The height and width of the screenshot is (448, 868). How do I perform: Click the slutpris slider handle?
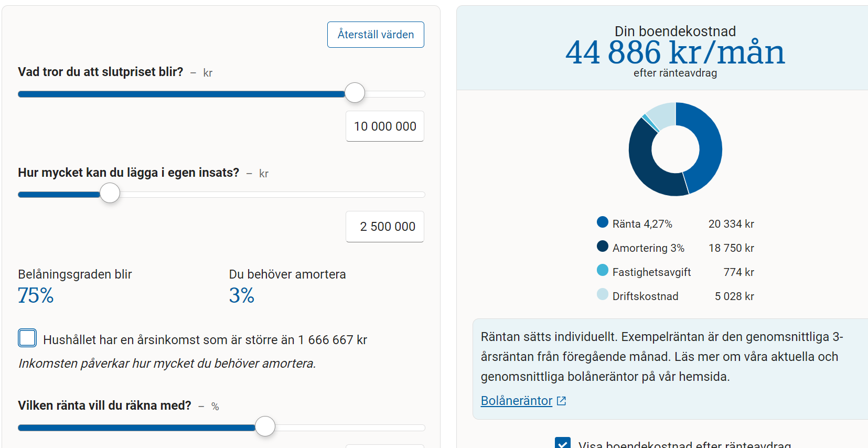coord(355,93)
